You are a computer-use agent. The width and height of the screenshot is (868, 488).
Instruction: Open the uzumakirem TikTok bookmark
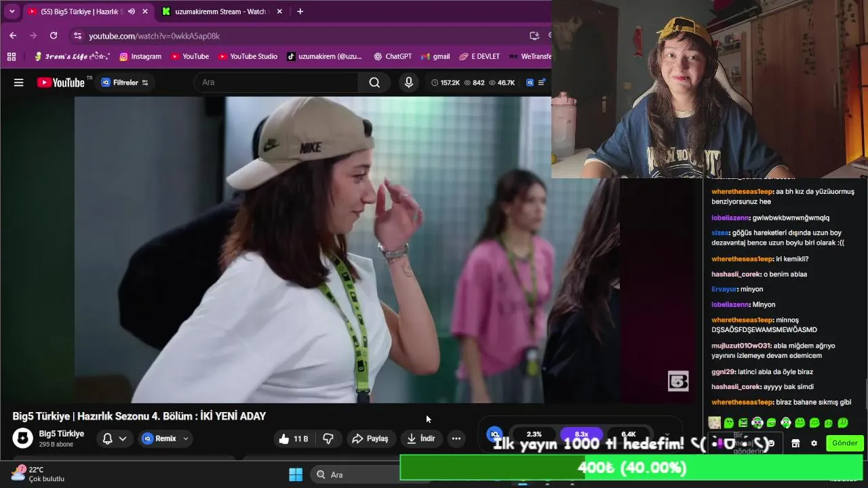[x=324, y=56]
